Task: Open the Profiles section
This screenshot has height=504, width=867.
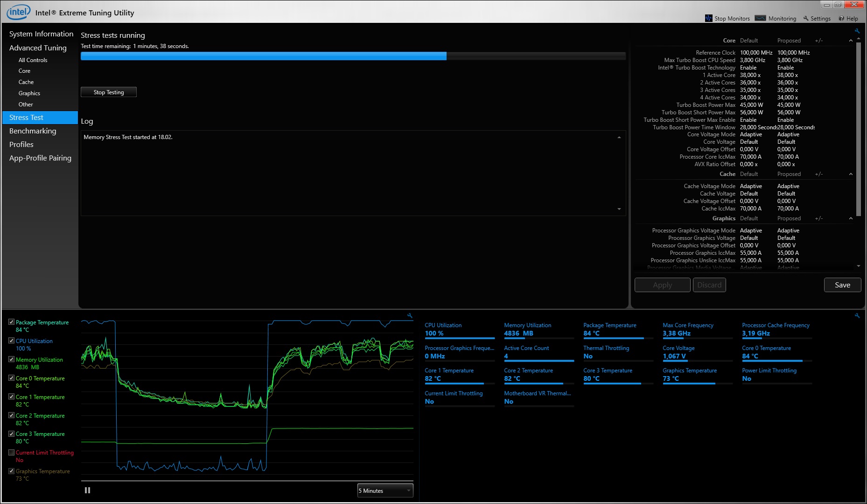Action: coord(21,145)
